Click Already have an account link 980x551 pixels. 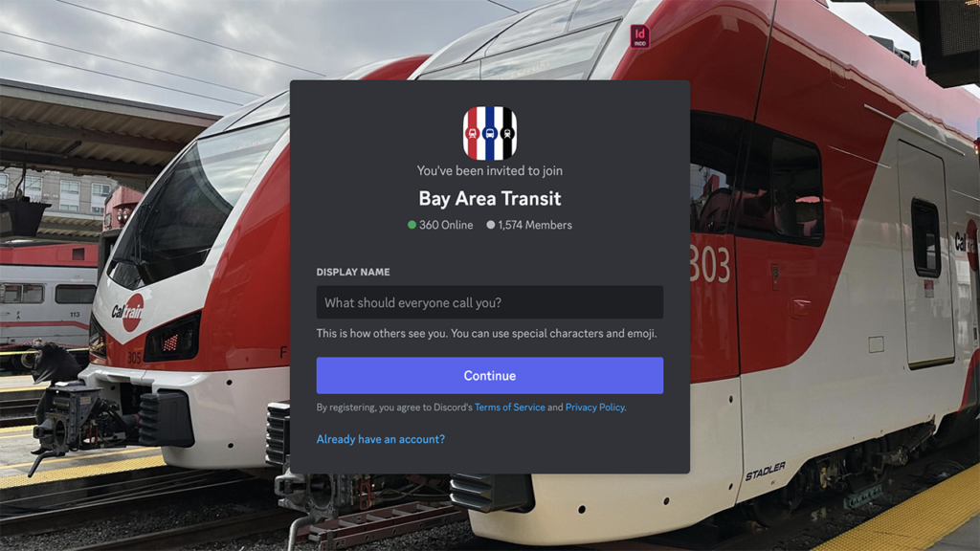[x=381, y=439]
